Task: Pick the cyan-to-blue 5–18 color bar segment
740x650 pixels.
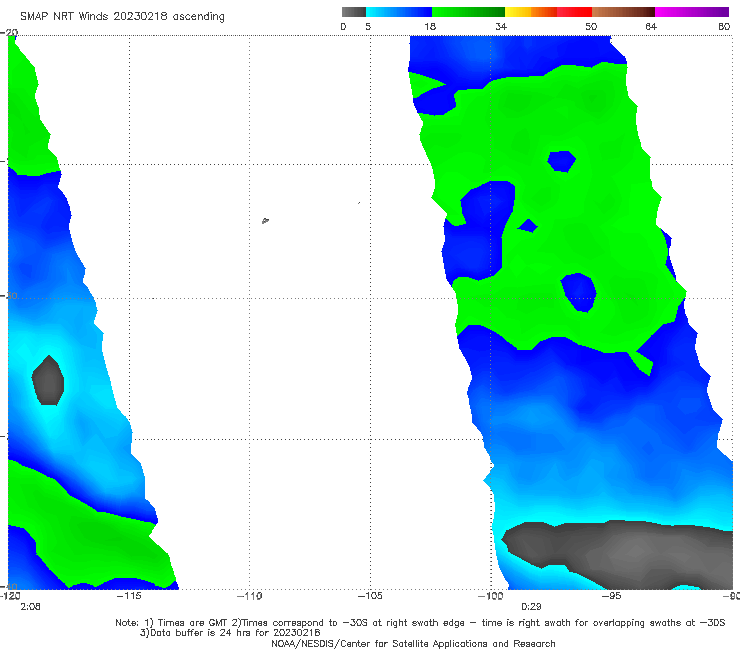Action: pos(399,12)
